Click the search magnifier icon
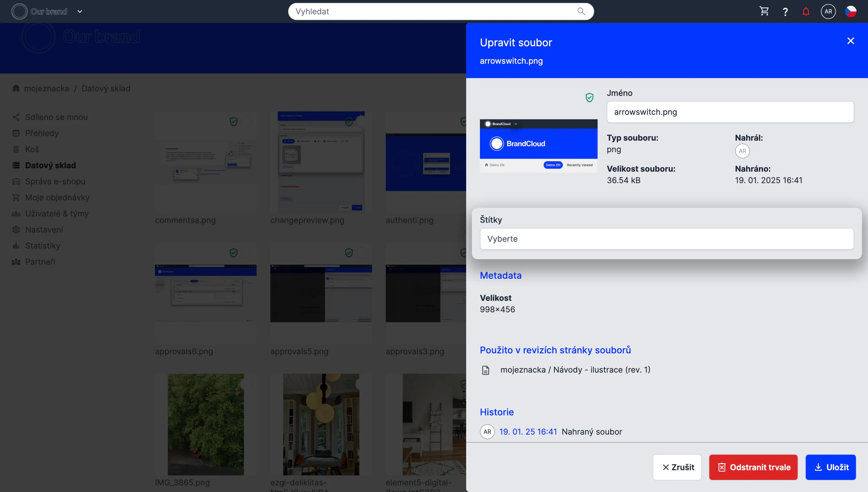868x492 pixels. [581, 11]
